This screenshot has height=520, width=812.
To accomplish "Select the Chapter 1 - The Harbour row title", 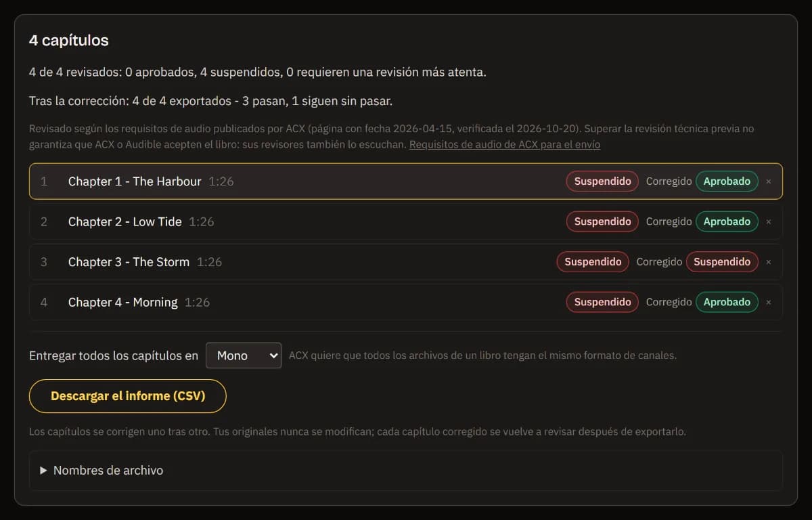I will [x=135, y=181].
